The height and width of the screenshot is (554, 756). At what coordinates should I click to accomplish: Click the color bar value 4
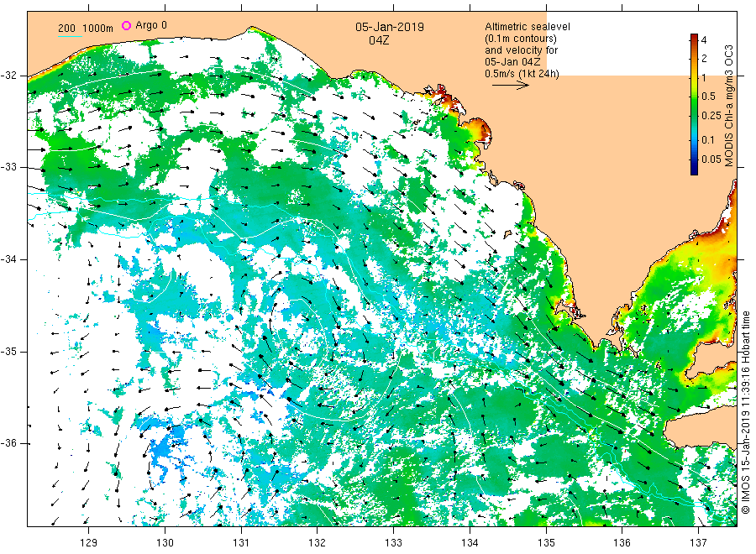coord(704,40)
